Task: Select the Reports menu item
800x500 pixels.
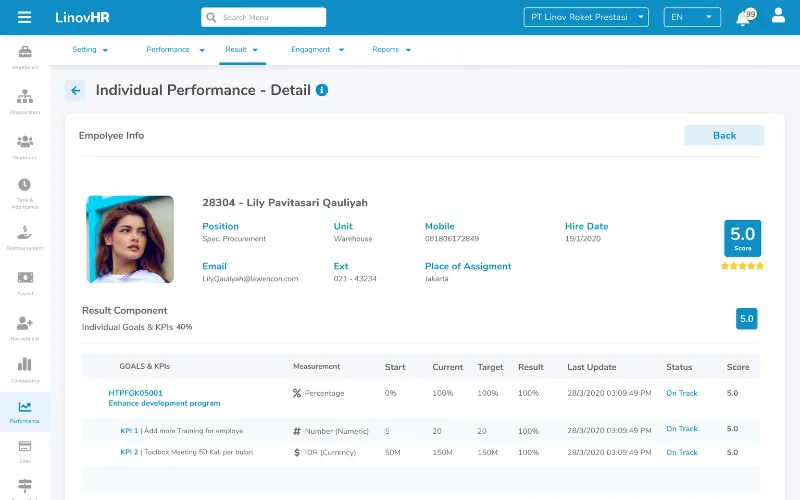Action: [x=391, y=49]
